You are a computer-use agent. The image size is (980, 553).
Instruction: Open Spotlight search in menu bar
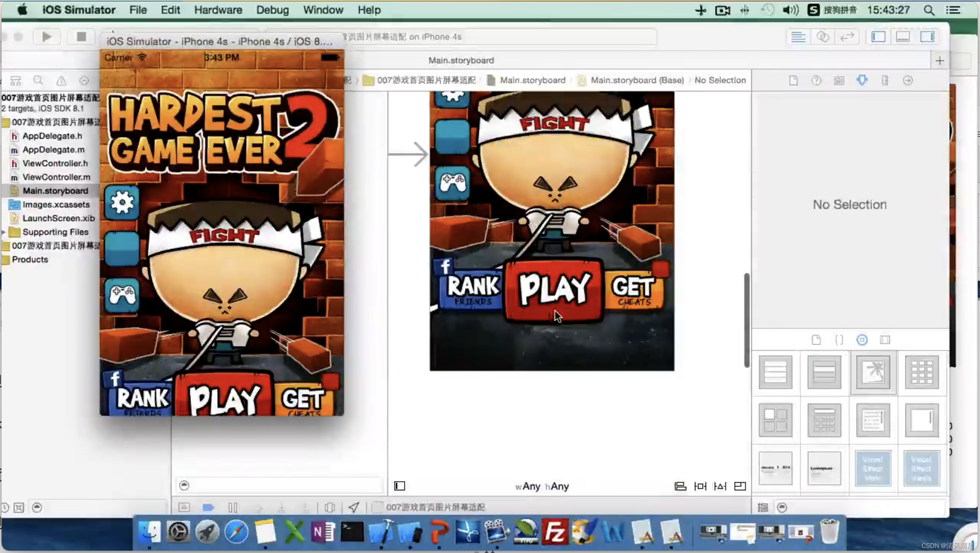929,10
